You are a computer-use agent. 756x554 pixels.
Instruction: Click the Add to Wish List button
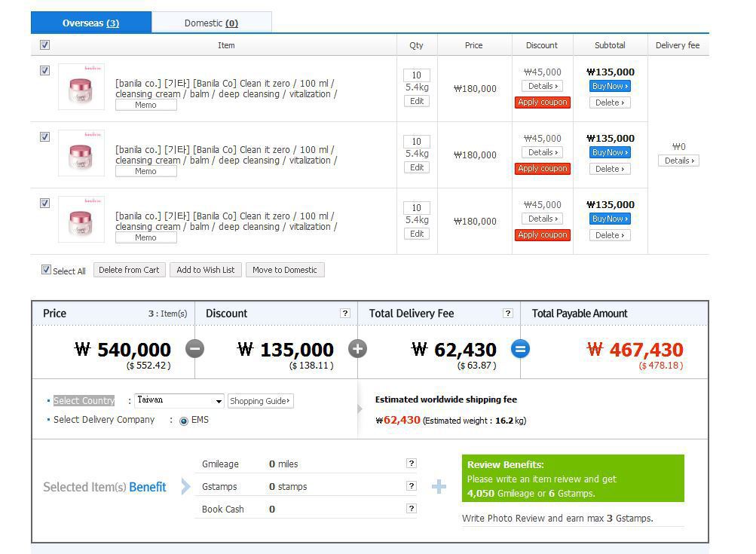tap(205, 270)
